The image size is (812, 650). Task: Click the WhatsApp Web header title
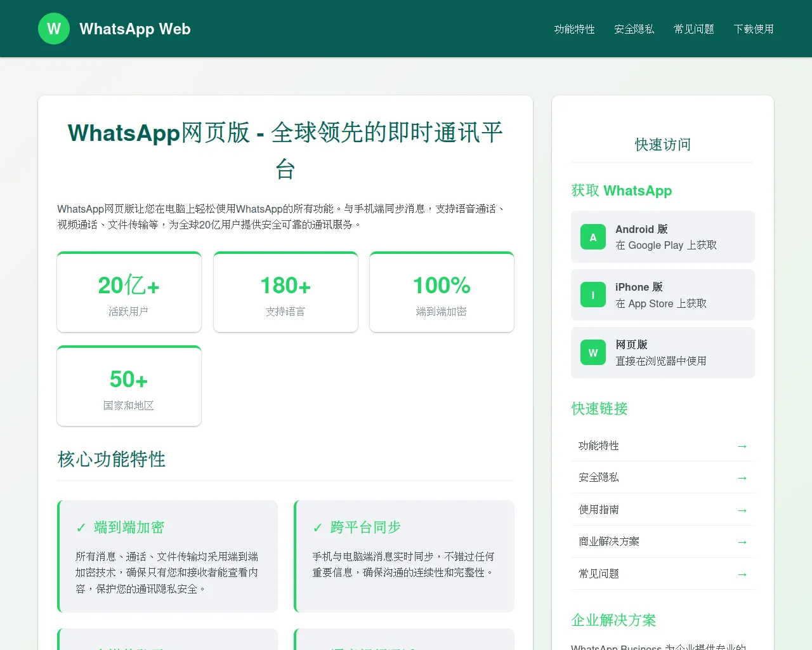134,29
